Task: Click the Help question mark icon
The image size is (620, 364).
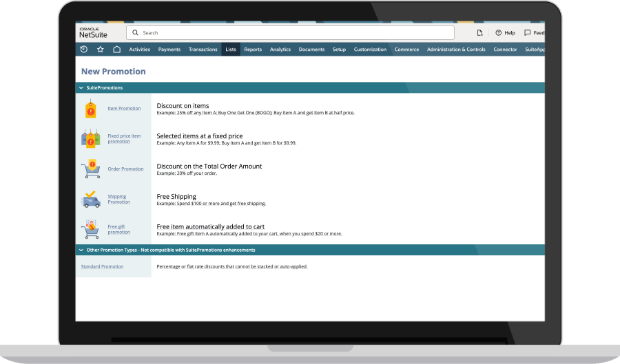Action: click(x=498, y=33)
